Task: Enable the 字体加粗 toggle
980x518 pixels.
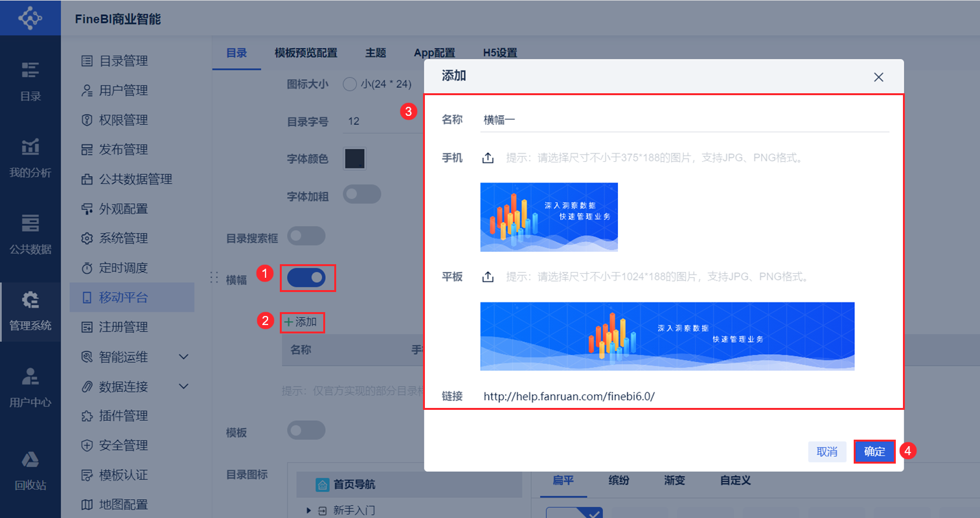Action: 361,194
